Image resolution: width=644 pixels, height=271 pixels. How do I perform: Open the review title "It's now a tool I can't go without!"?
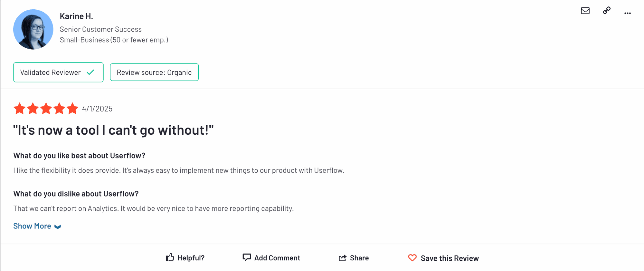113,130
